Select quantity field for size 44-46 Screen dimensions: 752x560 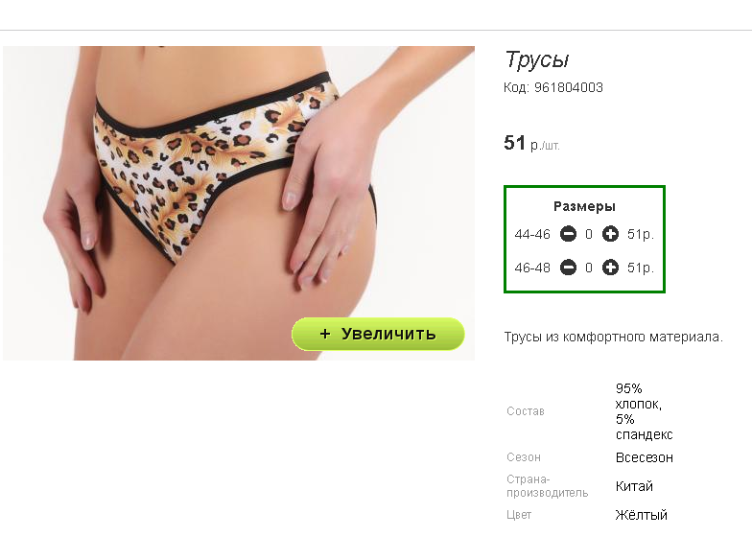(x=589, y=234)
